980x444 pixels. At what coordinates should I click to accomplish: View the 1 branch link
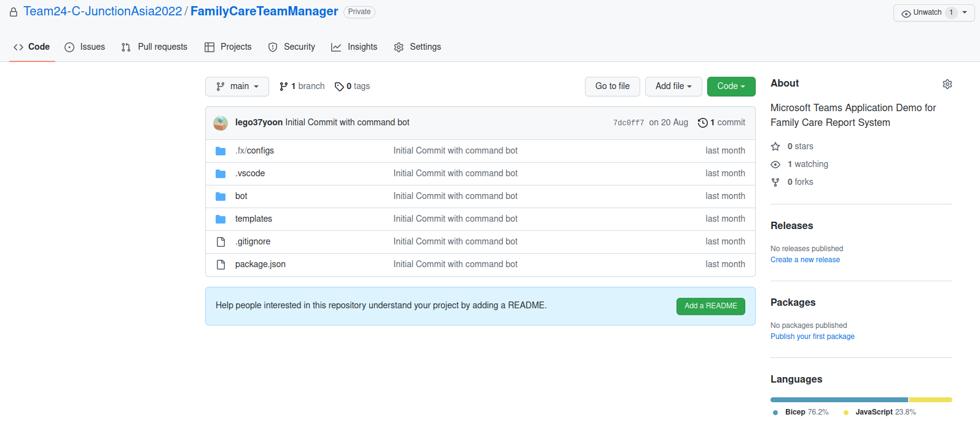click(x=302, y=87)
